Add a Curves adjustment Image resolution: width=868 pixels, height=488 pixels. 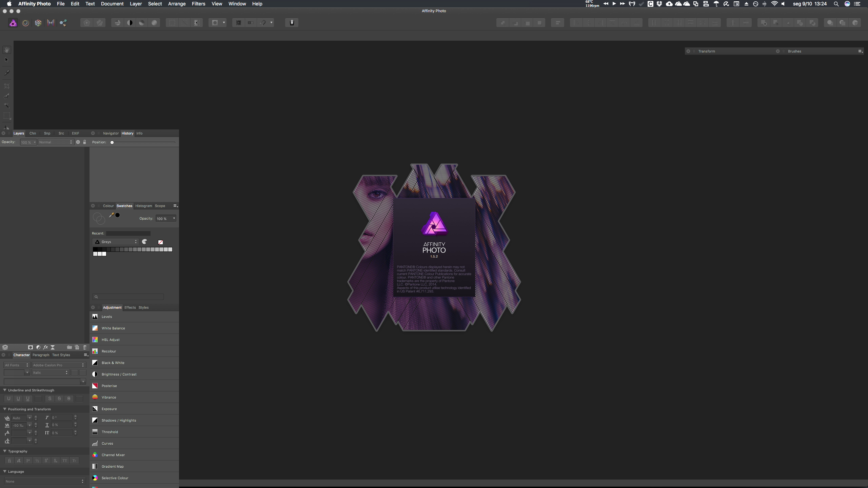(134, 443)
